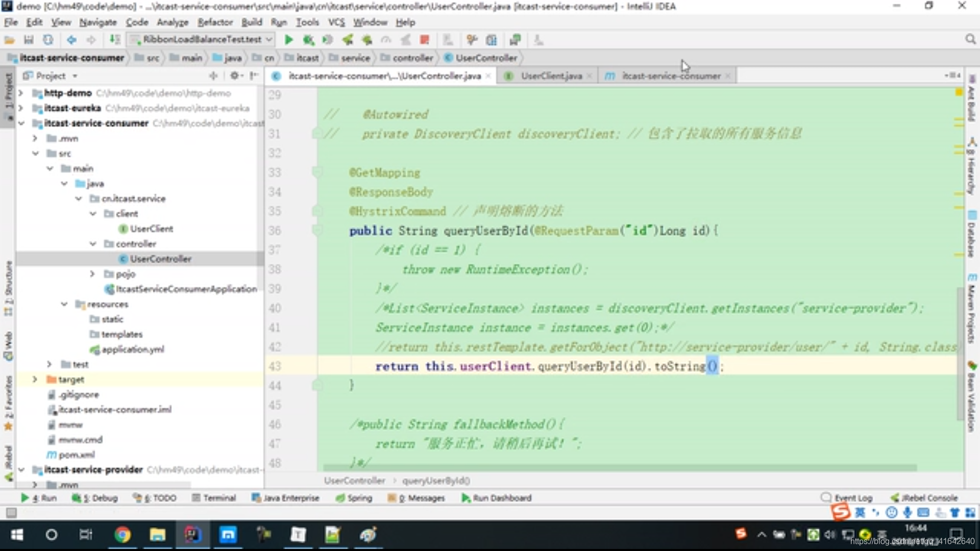Select pom.xml in the project tree

tap(77, 455)
